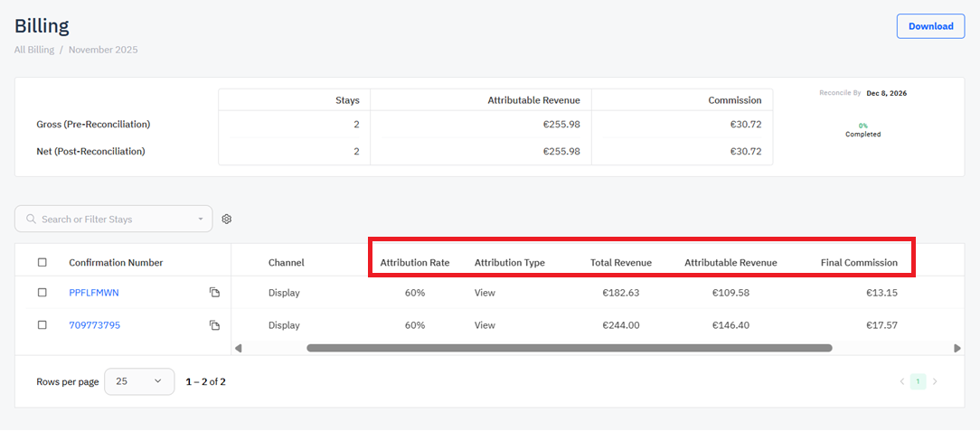Sort by Attribution Rate column header
The width and height of the screenshot is (980, 431).
tap(414, 263)
